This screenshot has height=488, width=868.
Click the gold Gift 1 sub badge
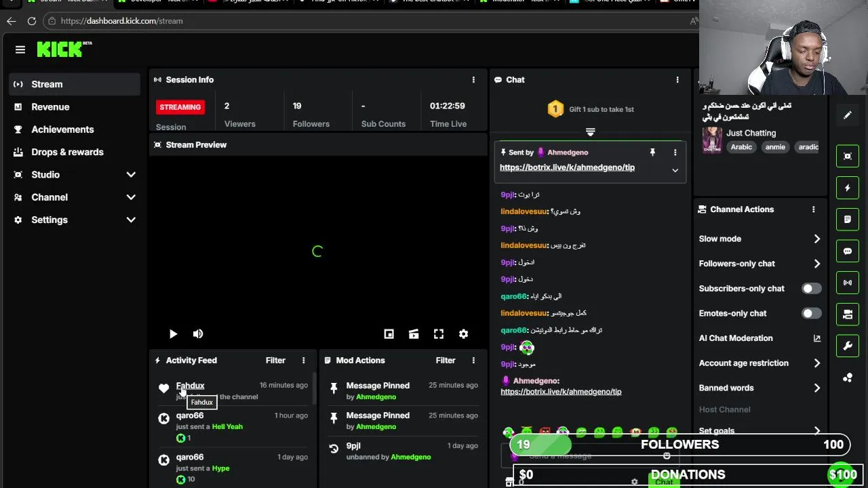555,109
